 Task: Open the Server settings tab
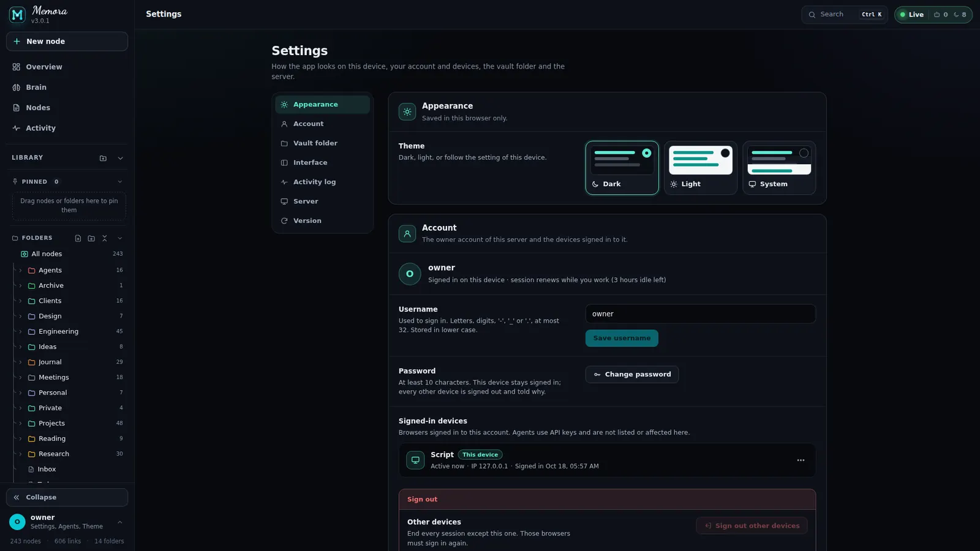(322, 201)
